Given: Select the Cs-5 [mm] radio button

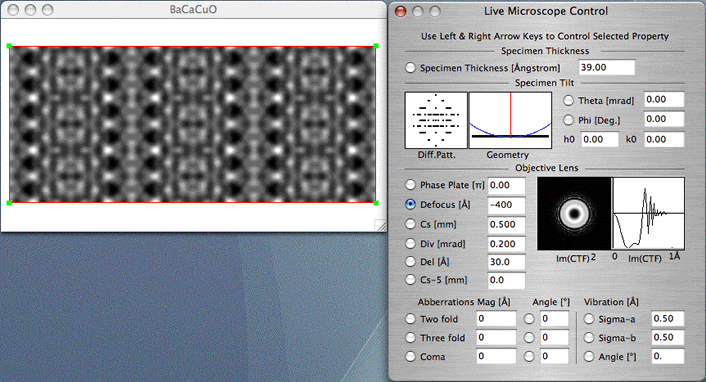Looking at the screenshot, I should pos(410,280).
